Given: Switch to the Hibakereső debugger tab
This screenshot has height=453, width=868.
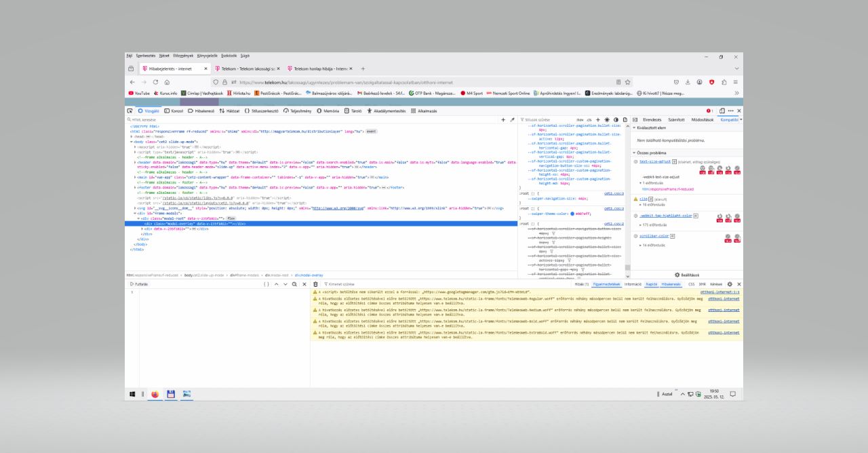Looking at the screenshot, I should tap(201, 111).
